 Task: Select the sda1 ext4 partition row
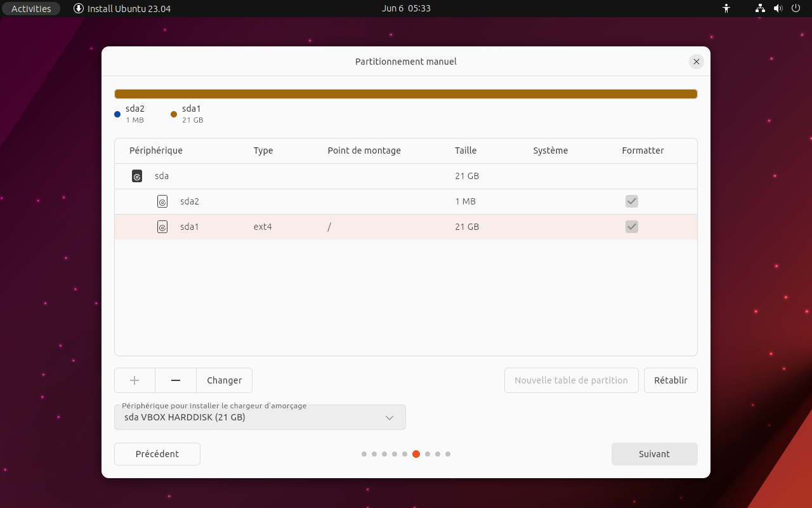tap(406, 227)
